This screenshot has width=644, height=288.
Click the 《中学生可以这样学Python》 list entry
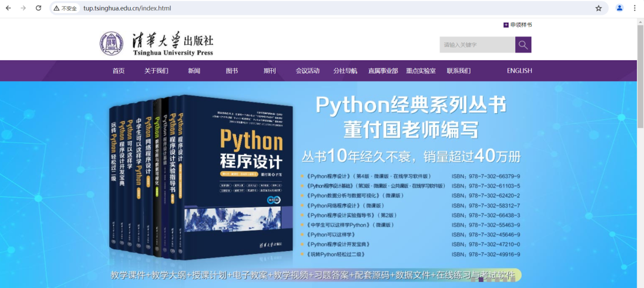[351, 225]
